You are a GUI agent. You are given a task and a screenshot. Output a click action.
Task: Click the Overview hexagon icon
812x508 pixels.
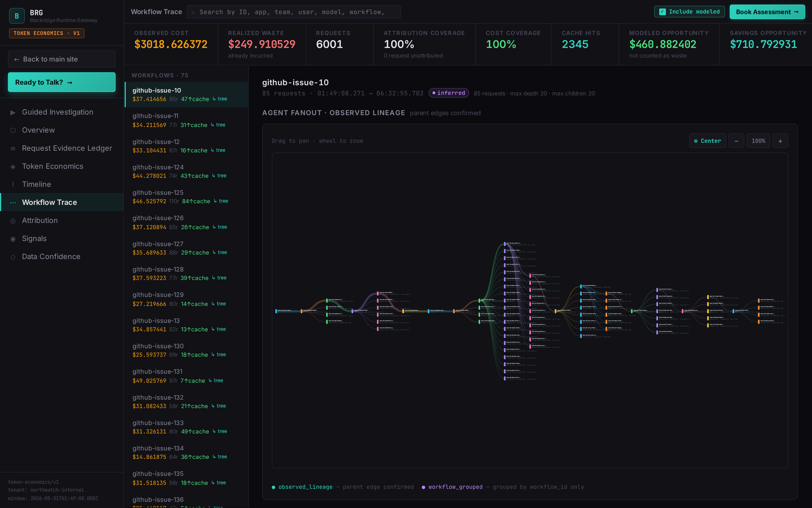(x=13, y=130)
